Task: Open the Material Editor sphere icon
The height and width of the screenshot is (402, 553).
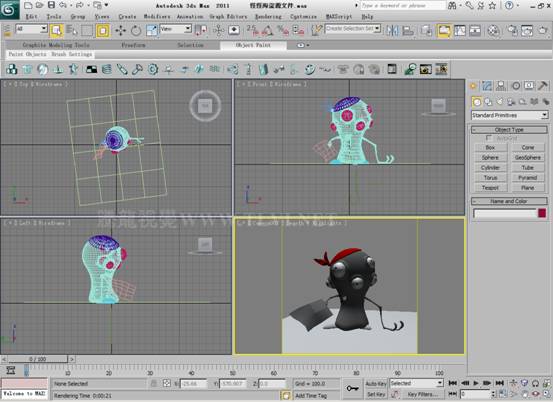Action: [493, 31]
